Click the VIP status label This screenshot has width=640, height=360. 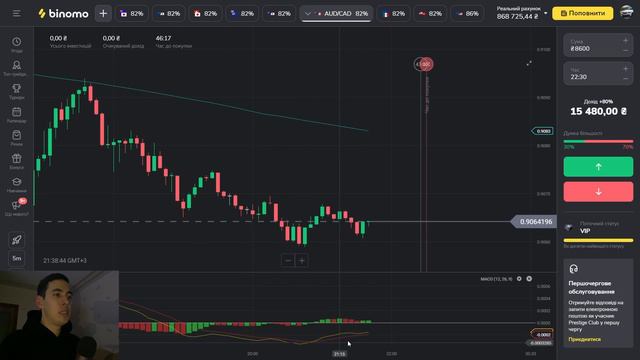tap(585, 231)
